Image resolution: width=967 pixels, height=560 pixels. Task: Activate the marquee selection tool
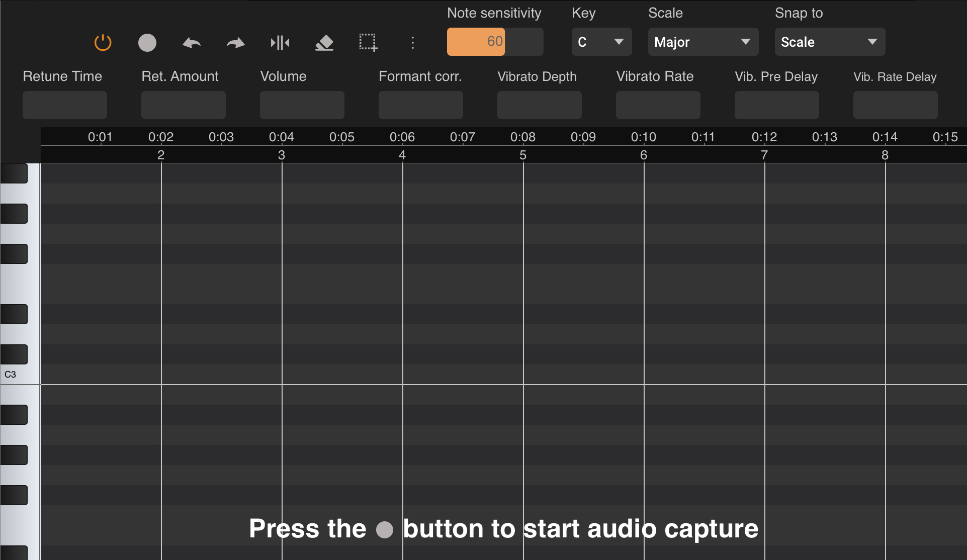(x=368, y=43)
